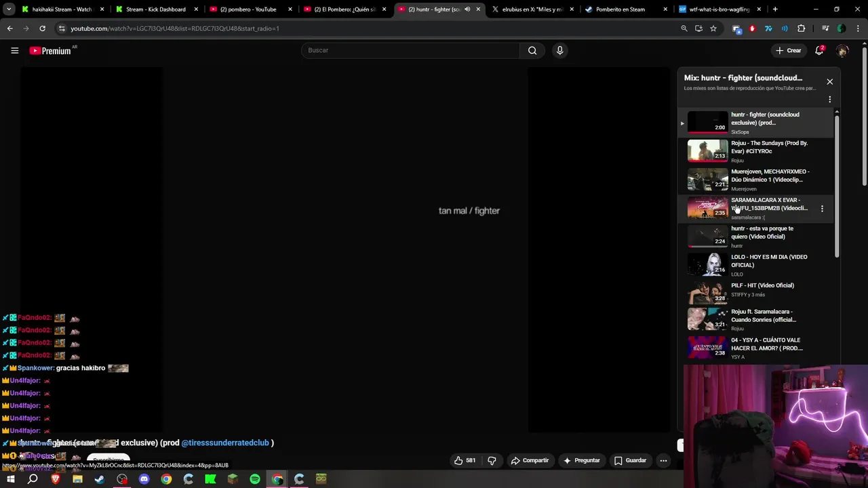Select the currently playing huntr - fighter item
The width and height of the screenshot is (868, 488).
click(756, 123)
